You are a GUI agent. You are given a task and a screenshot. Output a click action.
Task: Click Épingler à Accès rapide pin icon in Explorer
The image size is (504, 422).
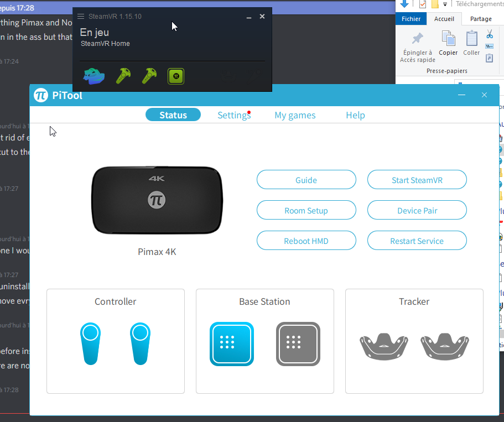point(418,39)
